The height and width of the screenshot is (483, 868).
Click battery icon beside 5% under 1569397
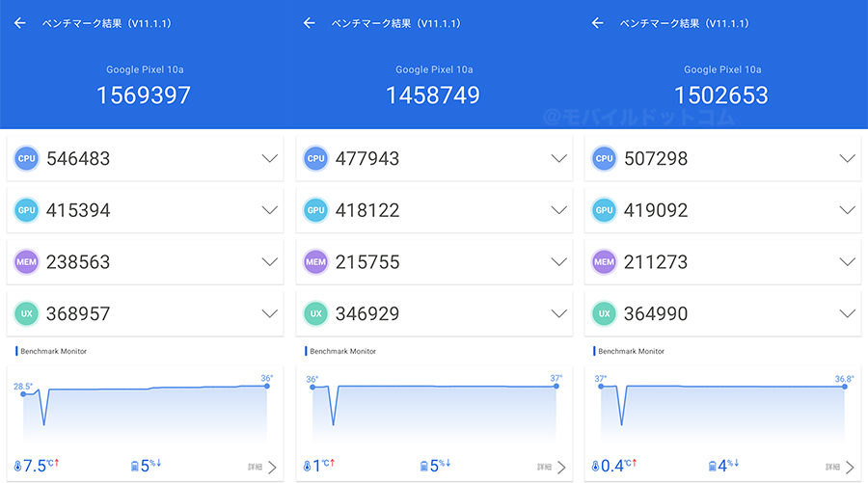(x=134, y=467)
